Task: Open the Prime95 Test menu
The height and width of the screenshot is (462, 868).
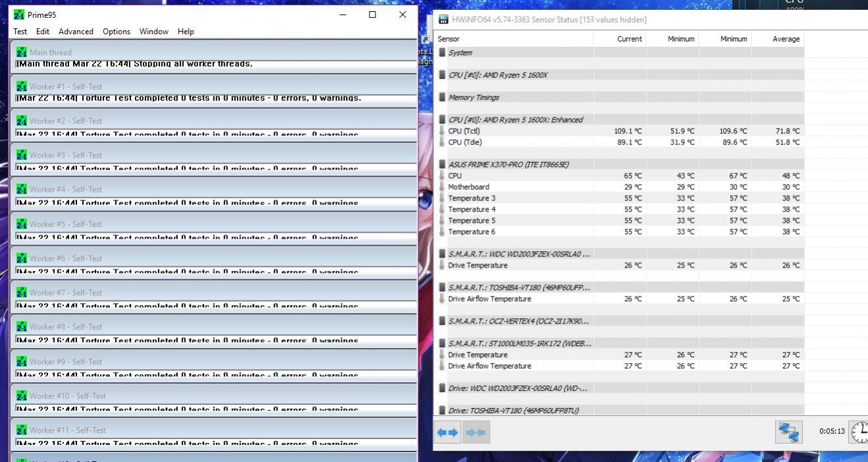Action: coord(20,32)
